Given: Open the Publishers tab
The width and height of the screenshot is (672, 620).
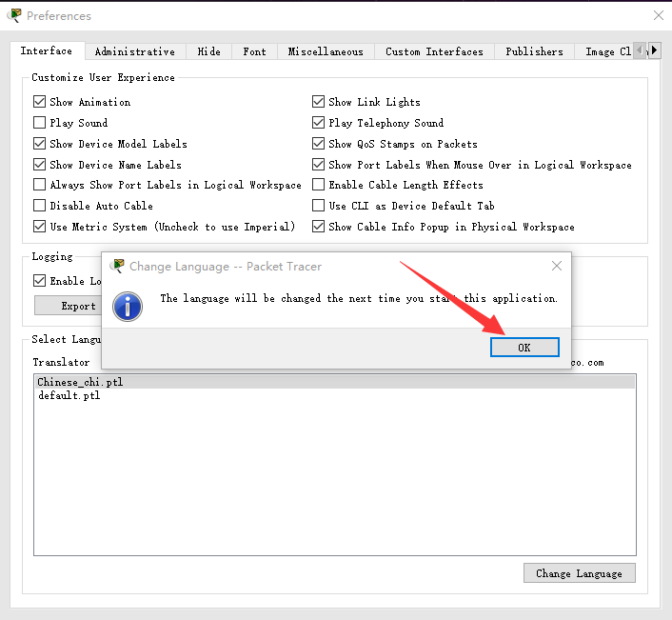Looking at the screenshot, I should coord(534,51).
